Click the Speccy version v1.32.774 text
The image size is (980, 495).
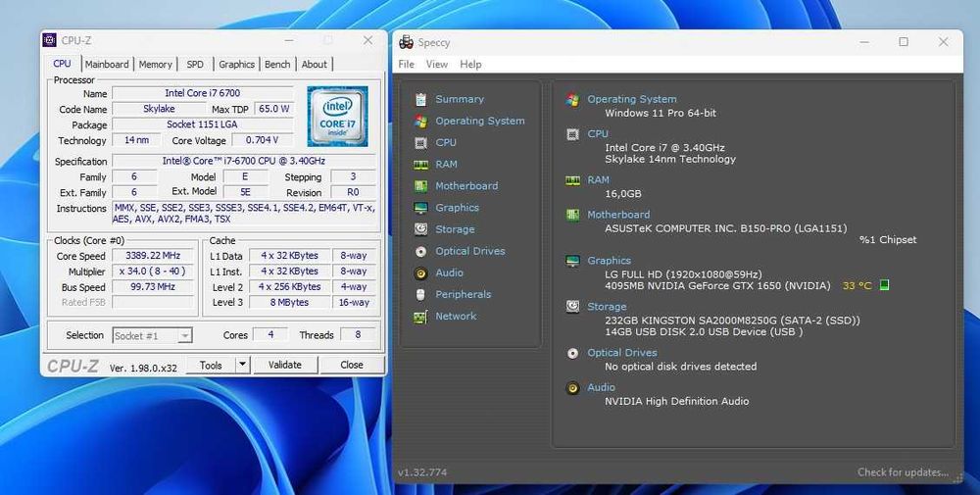pyautogui.click(x=422, y=472)
